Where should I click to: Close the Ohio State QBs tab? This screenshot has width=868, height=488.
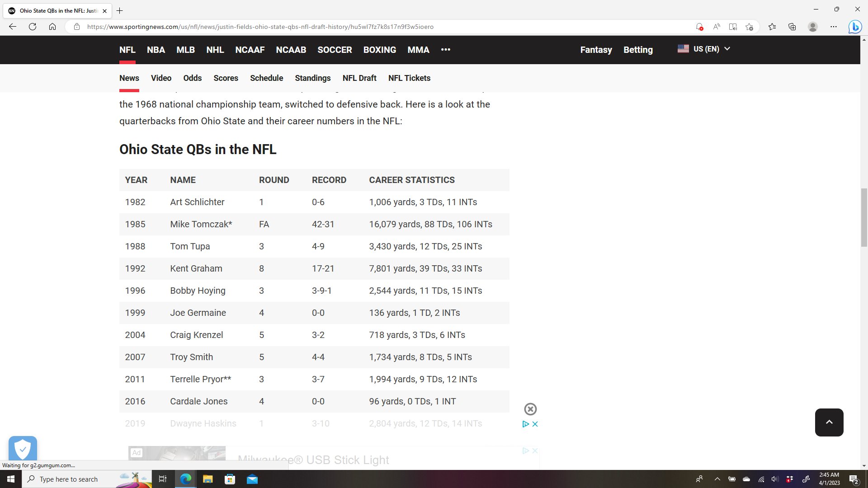click(104, 11)
